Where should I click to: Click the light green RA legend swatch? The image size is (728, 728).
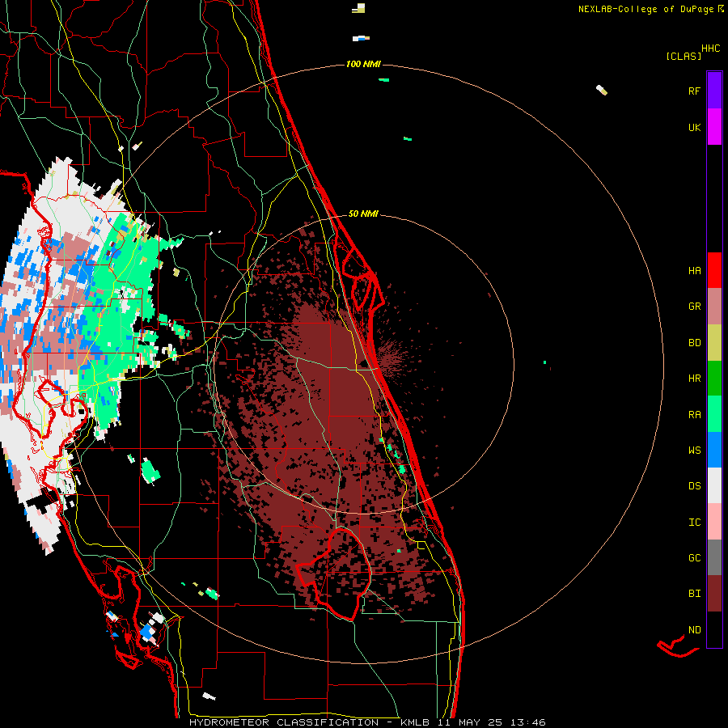(x=714, y=414)
